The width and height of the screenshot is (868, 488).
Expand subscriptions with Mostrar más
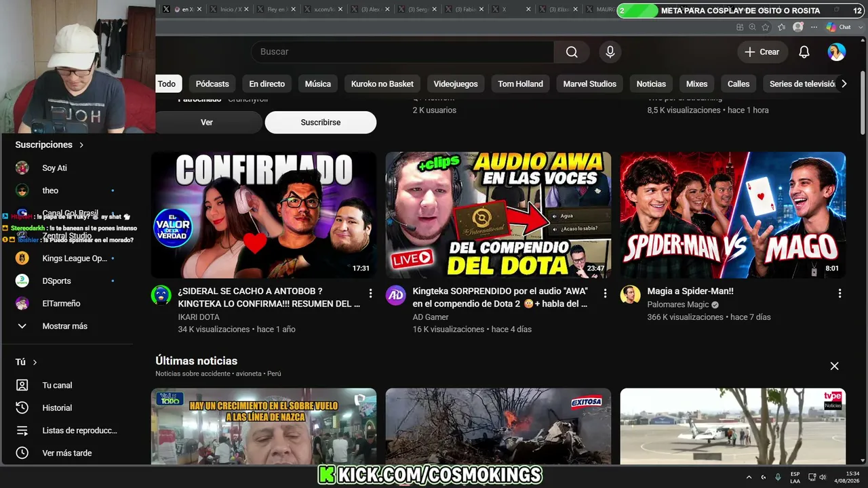(64, 326)
